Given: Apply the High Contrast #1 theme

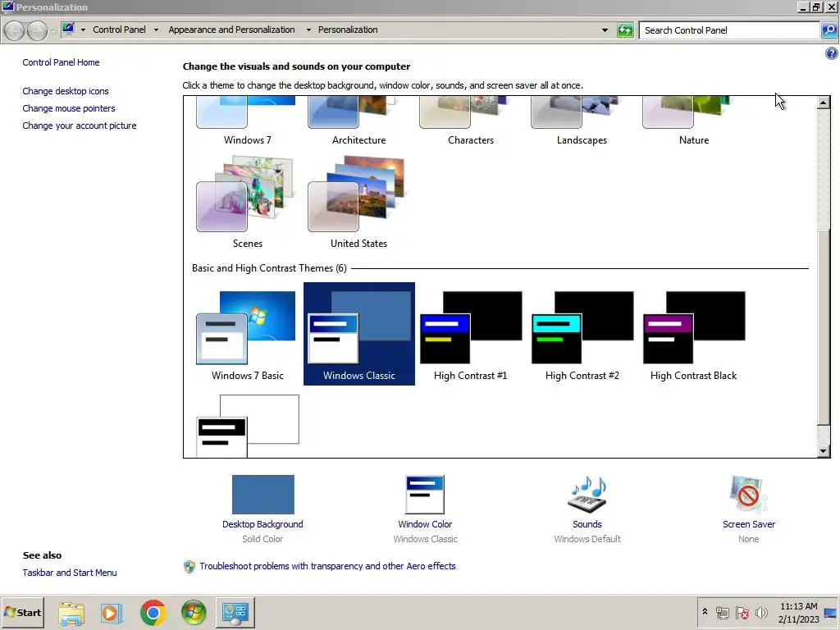Looking at the screenshot, I should (470, 334).
